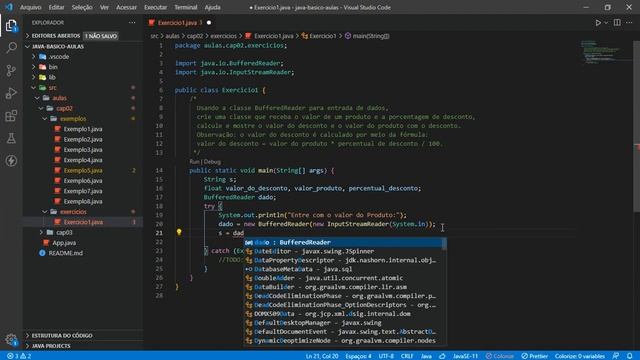
Task: Open the Run and Debug view
Action: [x=11, y=93]
